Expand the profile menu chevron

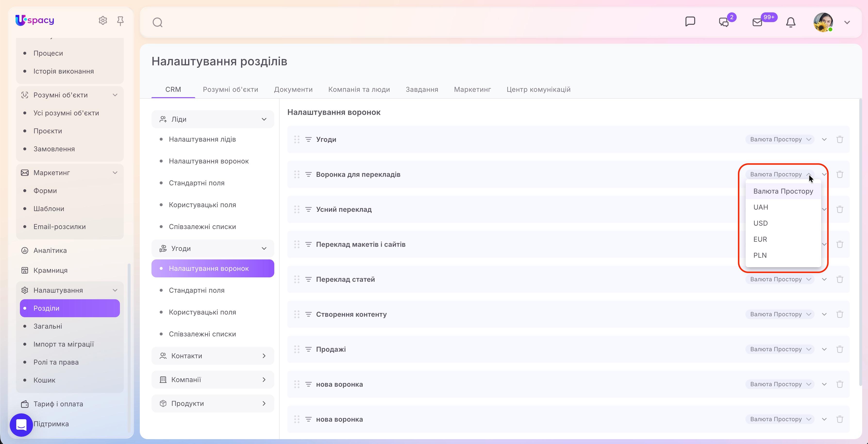pos(847,23)
